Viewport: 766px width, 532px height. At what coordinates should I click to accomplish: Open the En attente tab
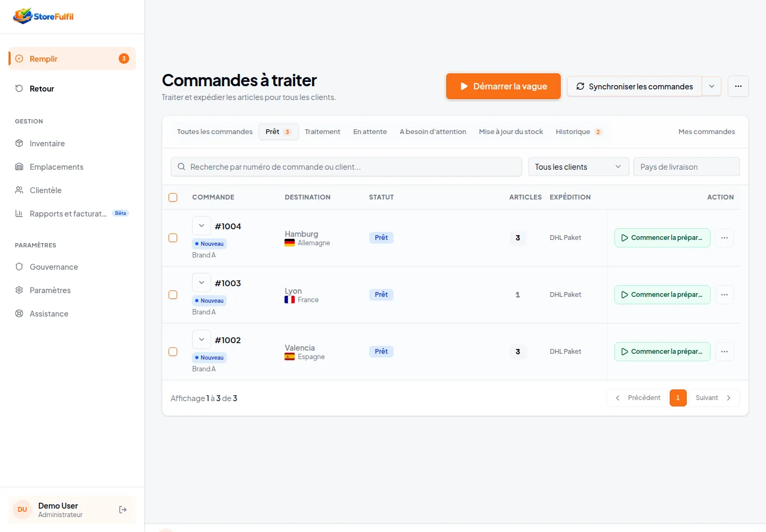(x=370, y=131)
